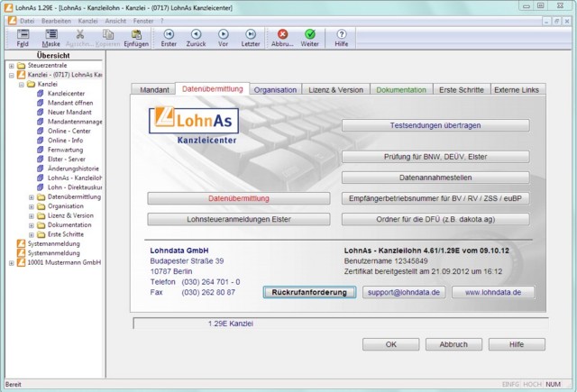Click the red Datenübermittlung button
Viewport: 577px width, 392px height.
pyautogui.click(x=238, y=198)
